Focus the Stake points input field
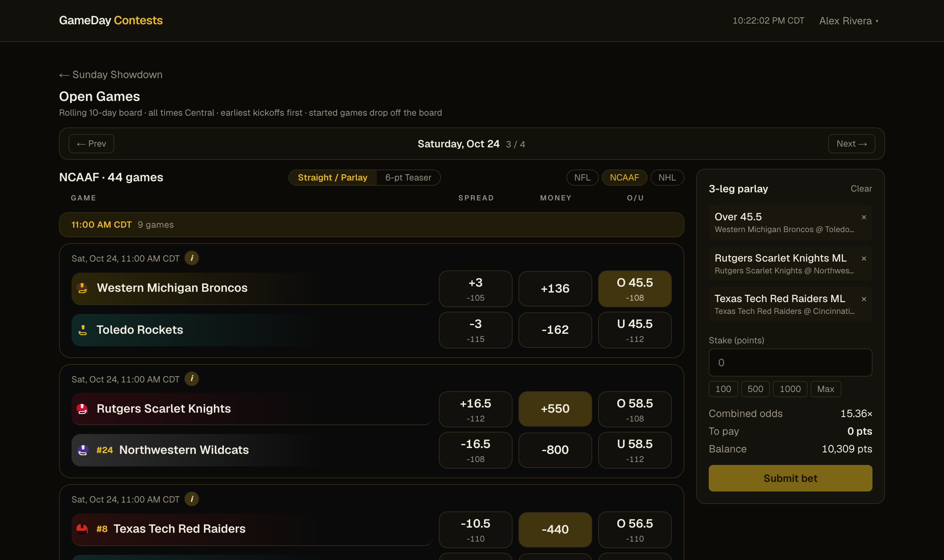944x560 pixels. (x=790, y=362)
